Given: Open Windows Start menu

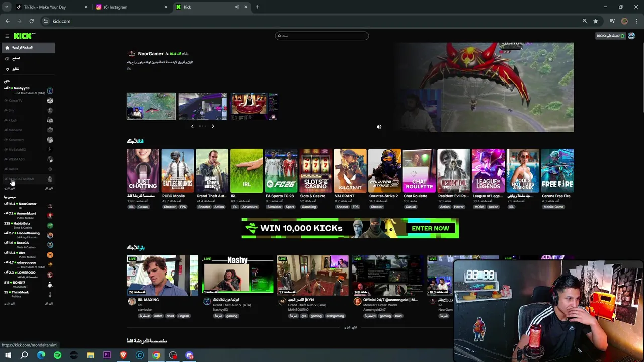Looking at the screenshot, I should (8, 355).
